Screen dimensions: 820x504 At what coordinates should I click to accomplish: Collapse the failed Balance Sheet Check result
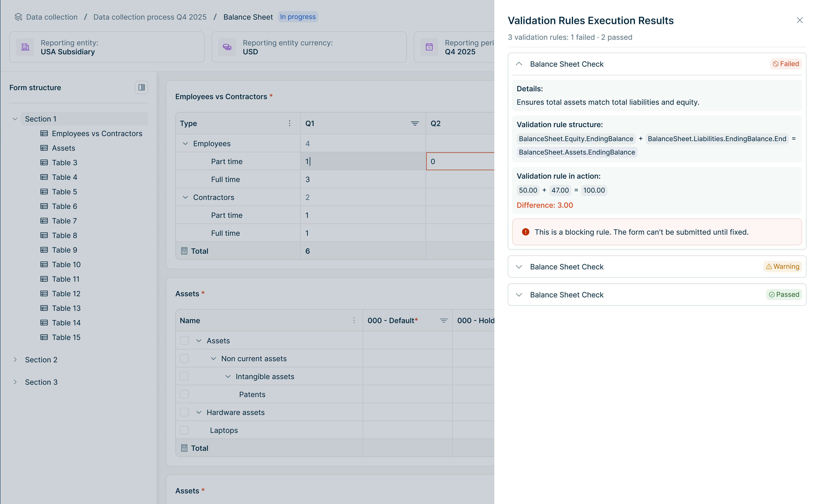tap(518, 64)
